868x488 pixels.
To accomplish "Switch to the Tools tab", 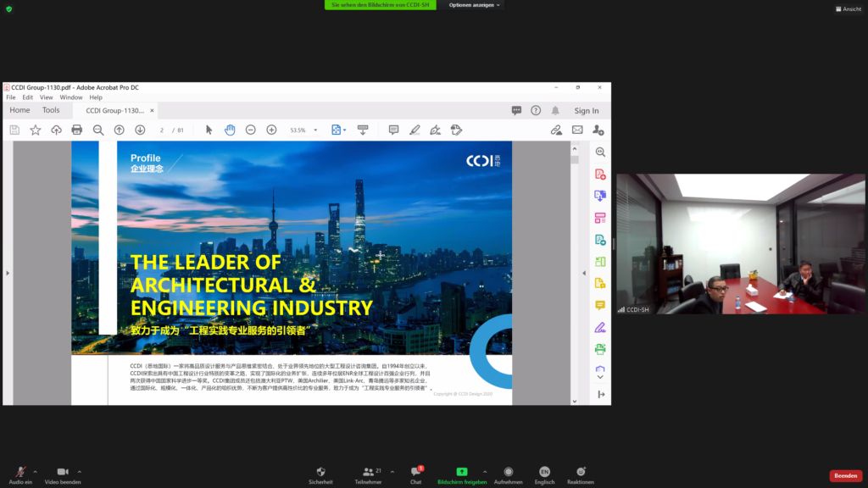I will tap(51, 110).
